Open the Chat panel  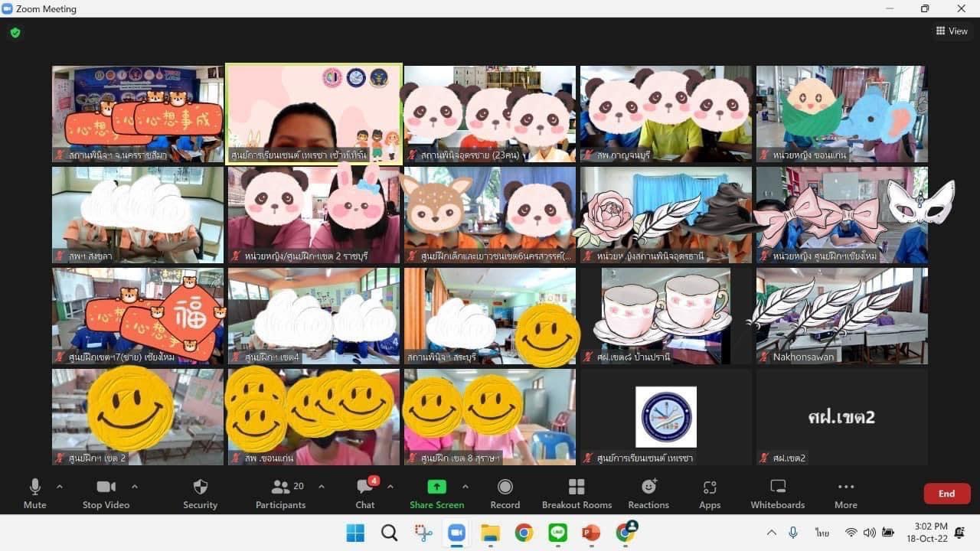(365, 494)
